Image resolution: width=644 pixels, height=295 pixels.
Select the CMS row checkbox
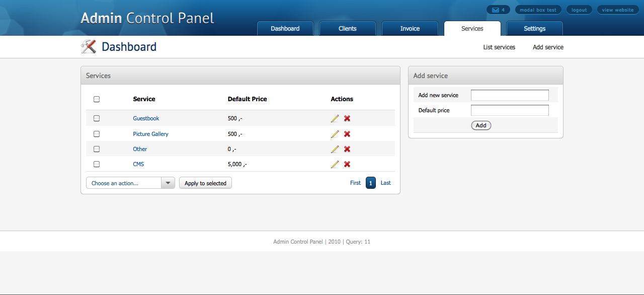click(97, 164)
